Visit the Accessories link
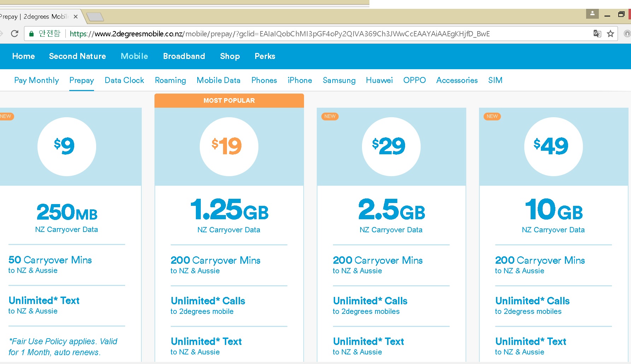 tap(457, 80)
